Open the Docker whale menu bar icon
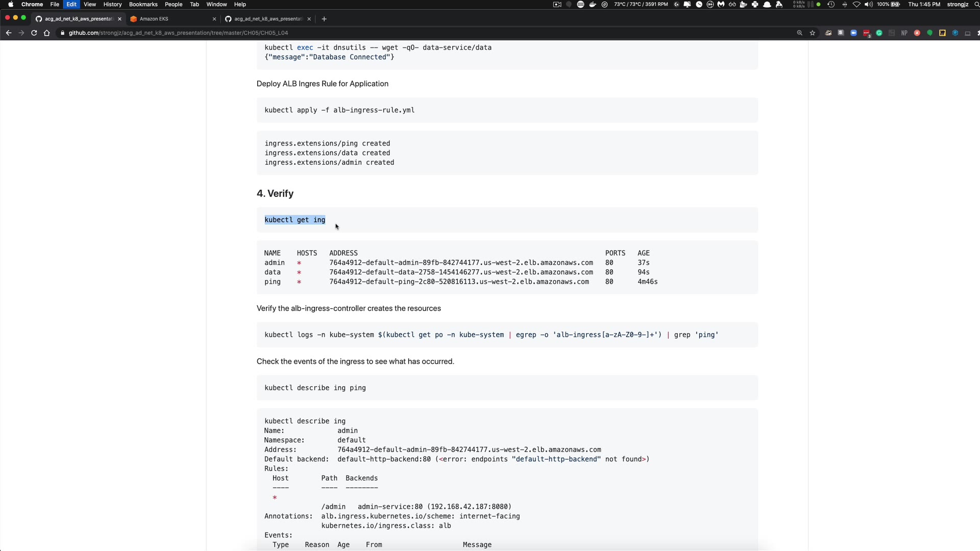Viewport: 980px width, 551px height. point(593,4)
